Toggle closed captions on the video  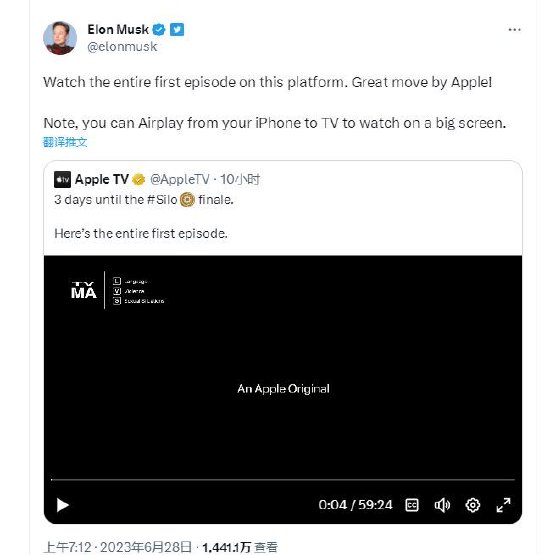coord(412,505)
